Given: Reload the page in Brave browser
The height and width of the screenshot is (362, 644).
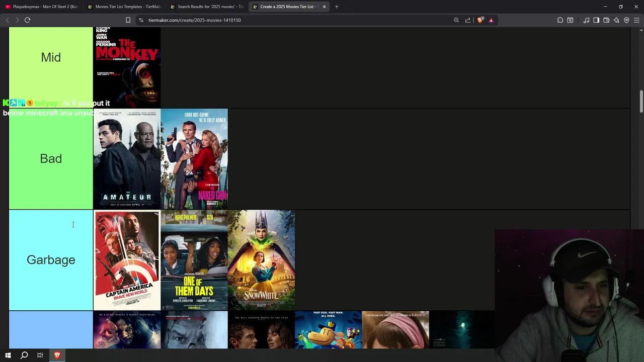Looking at the screenshot, I should point(27,20).
